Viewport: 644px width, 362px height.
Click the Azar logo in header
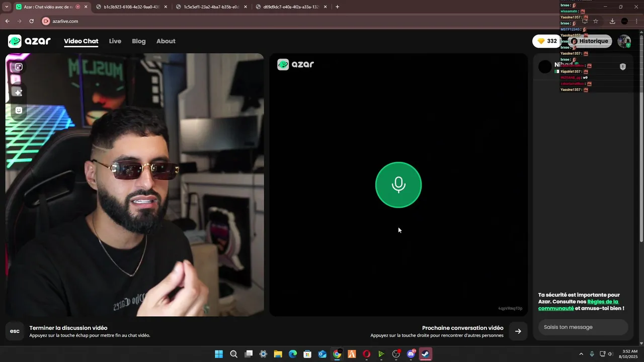click(29, 41)
